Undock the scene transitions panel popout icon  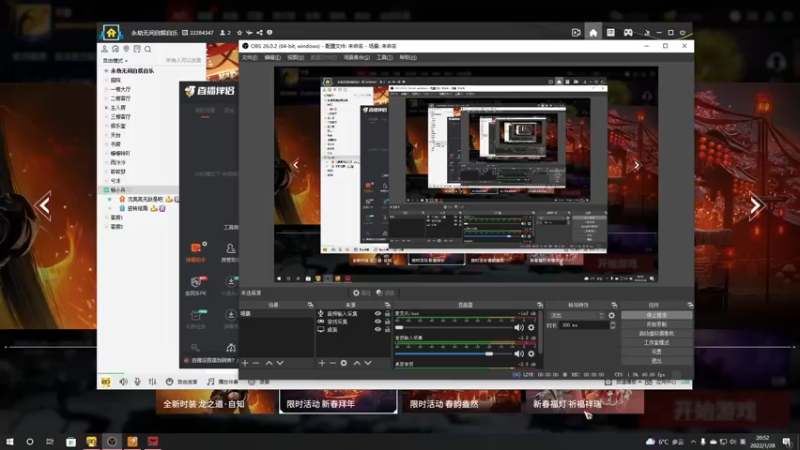pos(614,305)
